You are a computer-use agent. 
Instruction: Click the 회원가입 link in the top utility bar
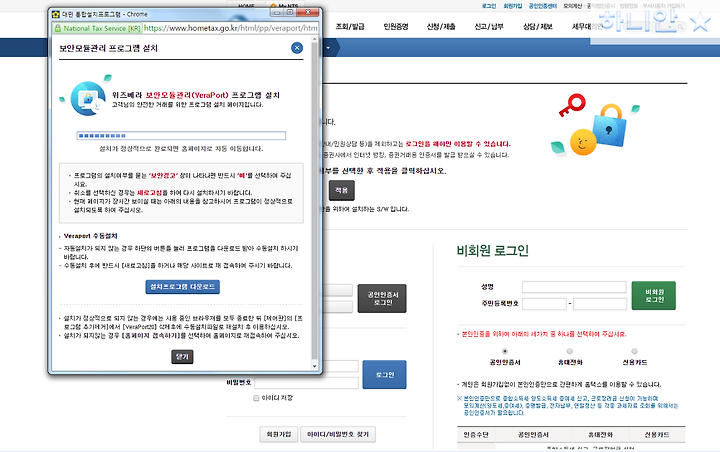point(513,6)
